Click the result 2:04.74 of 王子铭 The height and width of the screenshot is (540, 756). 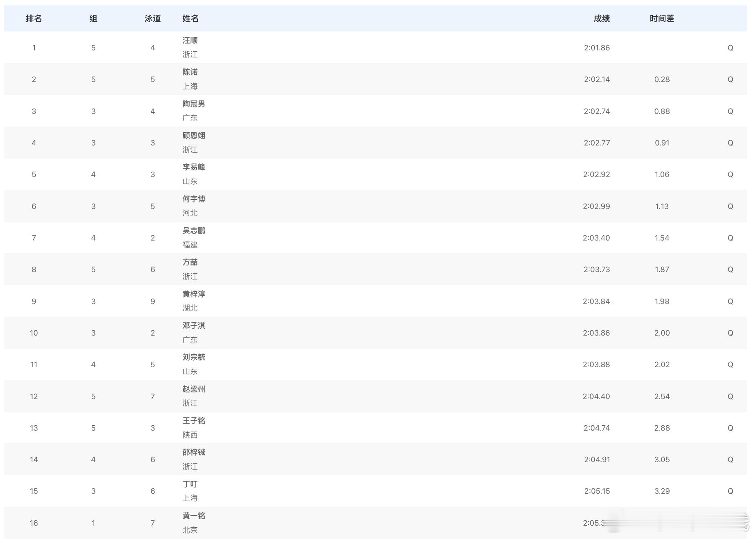(597, 427)
